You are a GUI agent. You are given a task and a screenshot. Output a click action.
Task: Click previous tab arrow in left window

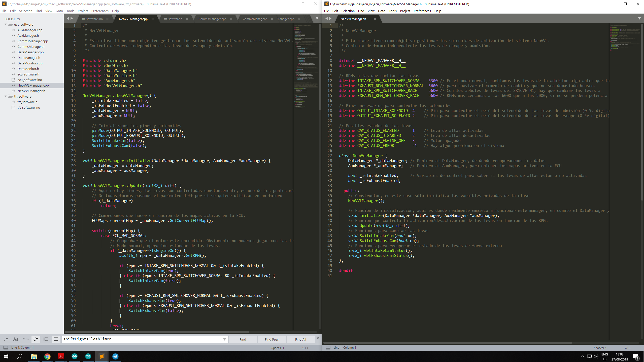68,18
